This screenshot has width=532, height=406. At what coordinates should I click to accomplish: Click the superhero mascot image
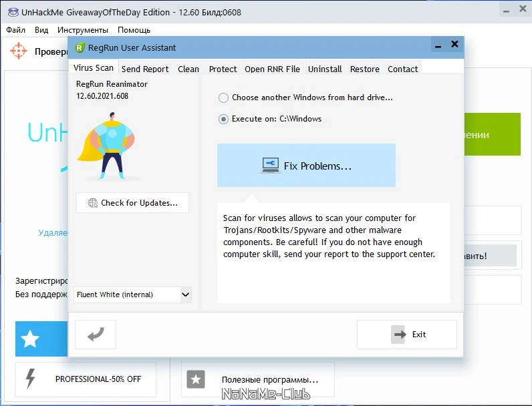(107, 146)
